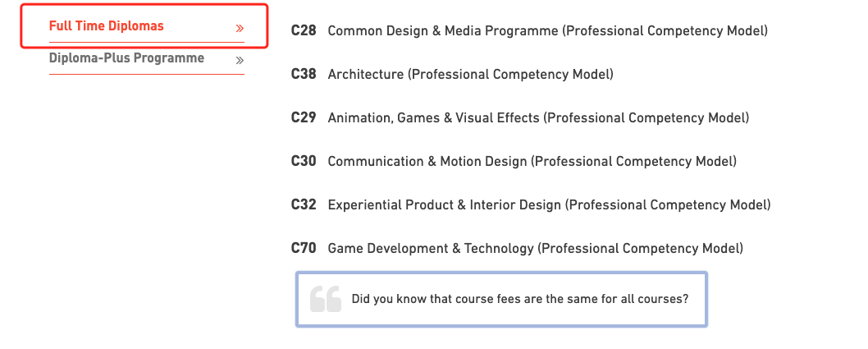Click the C30 course code
The width and height of the screenshot is (868, 349).
(x=304, y=161)
